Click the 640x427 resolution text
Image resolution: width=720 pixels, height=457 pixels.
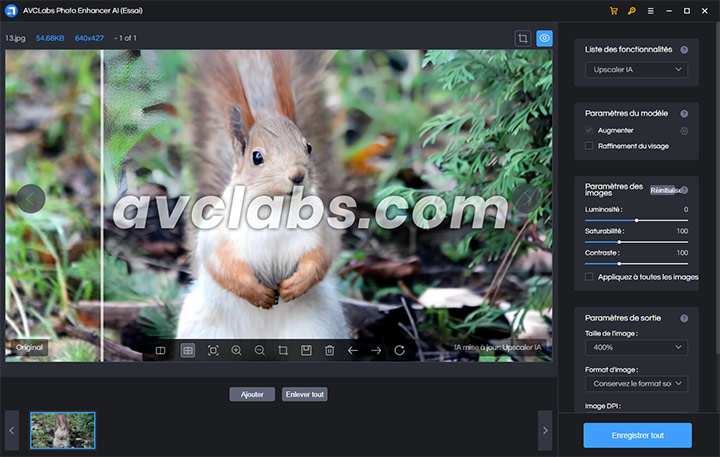coord(89,38)
